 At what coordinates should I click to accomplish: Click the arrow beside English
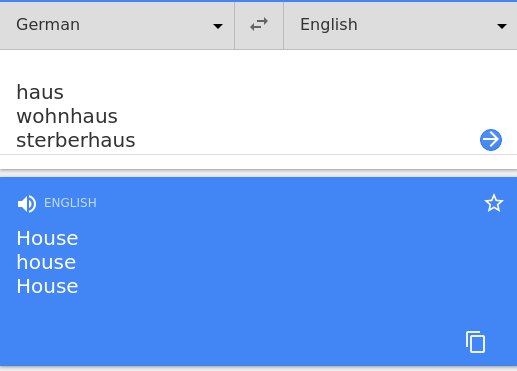click(502, 26)
